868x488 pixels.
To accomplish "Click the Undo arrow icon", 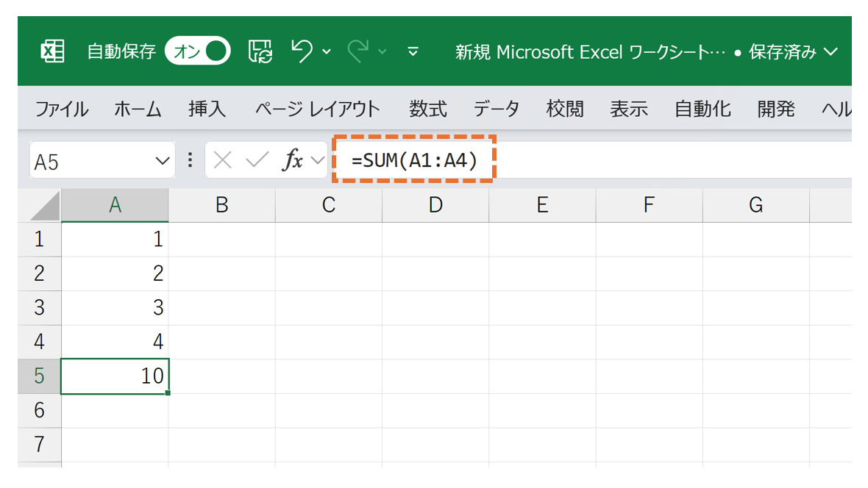I will 302,51.
